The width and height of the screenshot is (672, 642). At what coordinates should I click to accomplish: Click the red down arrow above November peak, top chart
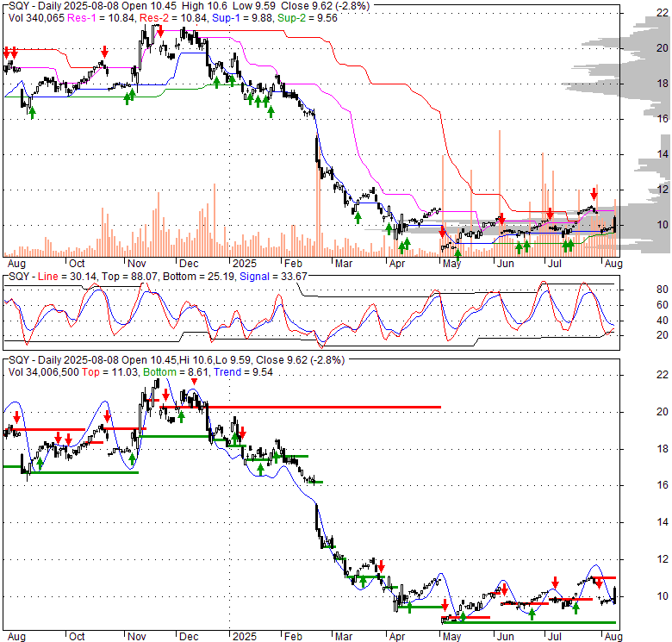160,35
